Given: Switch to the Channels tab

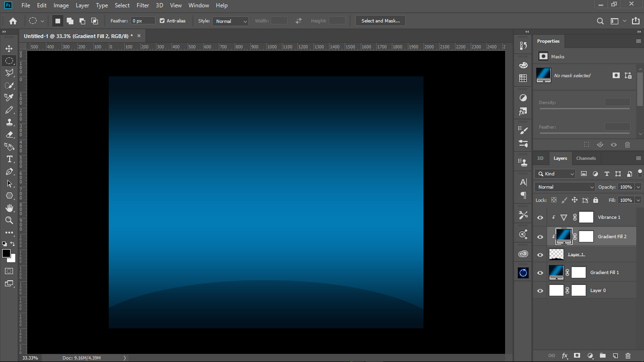Looking at the screenshot, I should pyautogui.click(x=586, y=158).
